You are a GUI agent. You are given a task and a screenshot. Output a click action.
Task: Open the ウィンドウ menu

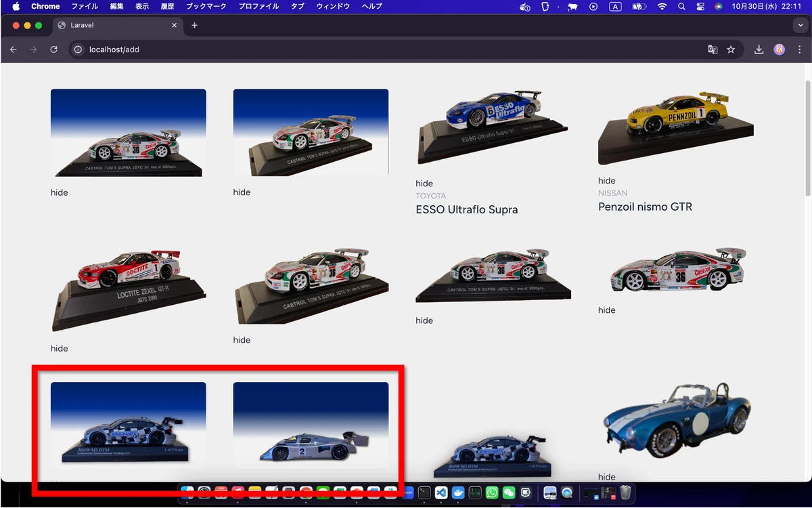(x=333, y=7)
